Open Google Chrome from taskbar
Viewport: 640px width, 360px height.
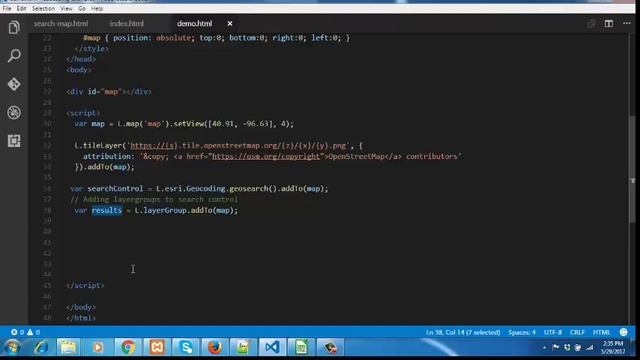(128, 347)
